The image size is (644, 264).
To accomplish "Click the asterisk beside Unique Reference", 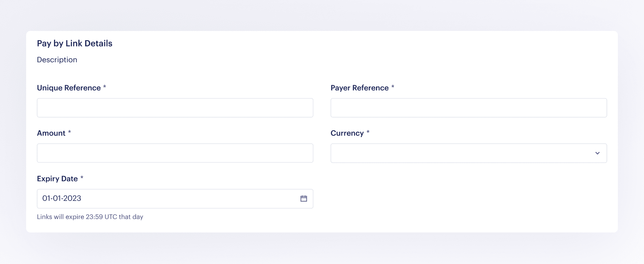I will coord(104,87).
